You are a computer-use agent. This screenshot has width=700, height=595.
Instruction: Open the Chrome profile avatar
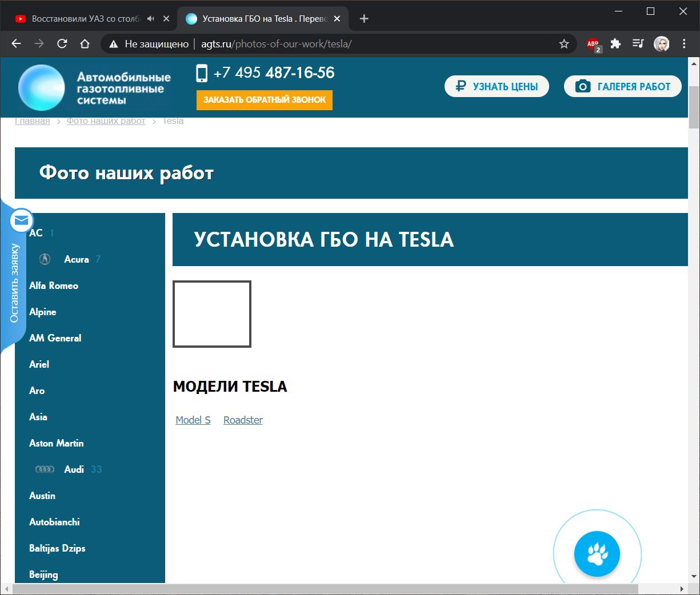(x=662, y=44)
